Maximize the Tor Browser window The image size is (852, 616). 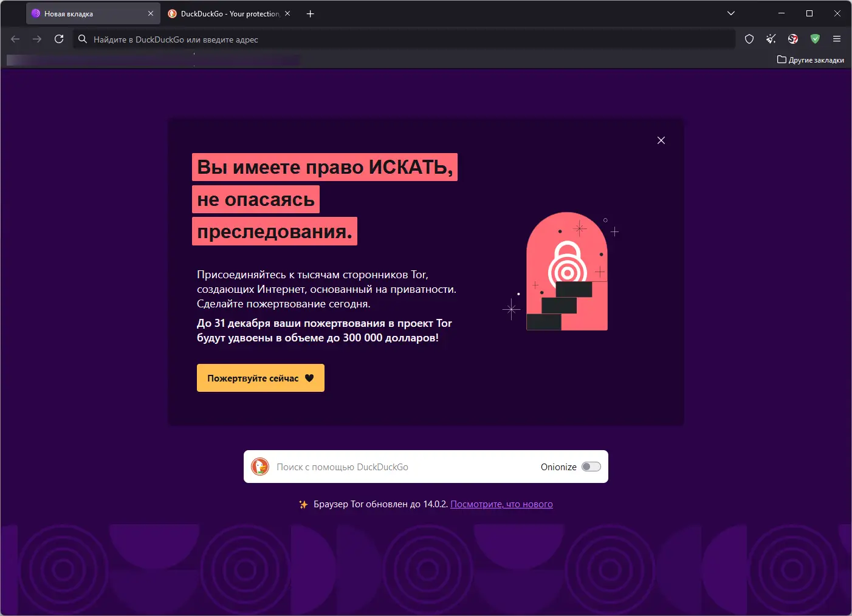[809, 13]
